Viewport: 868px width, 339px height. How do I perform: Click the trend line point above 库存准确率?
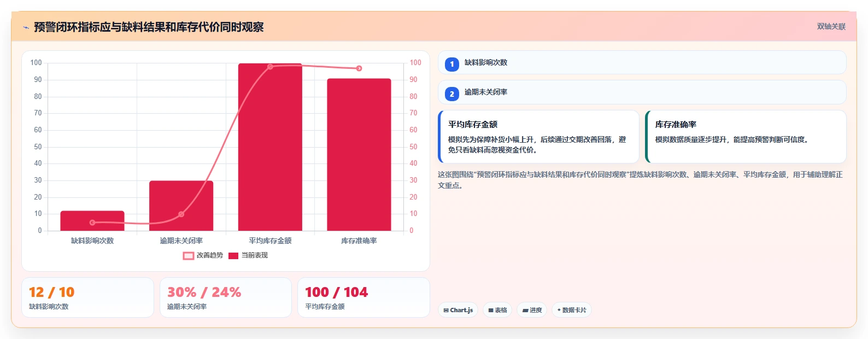(359, 68)
